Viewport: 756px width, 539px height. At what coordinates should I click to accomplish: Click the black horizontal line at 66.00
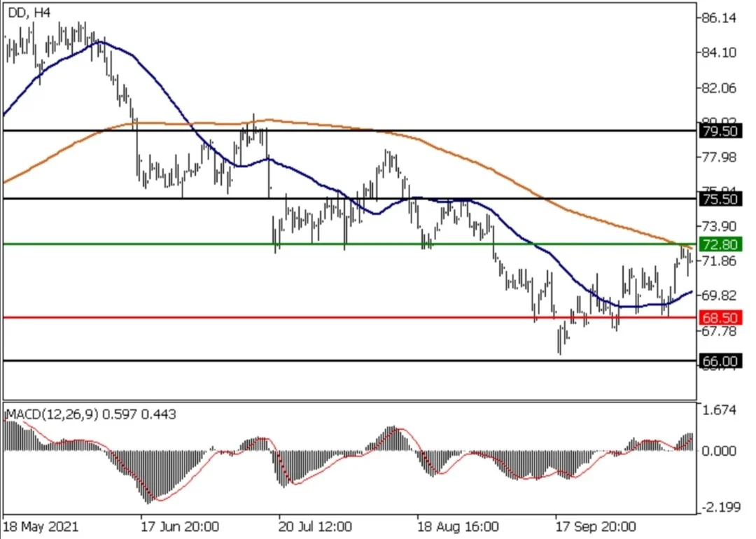pos(350,360)
